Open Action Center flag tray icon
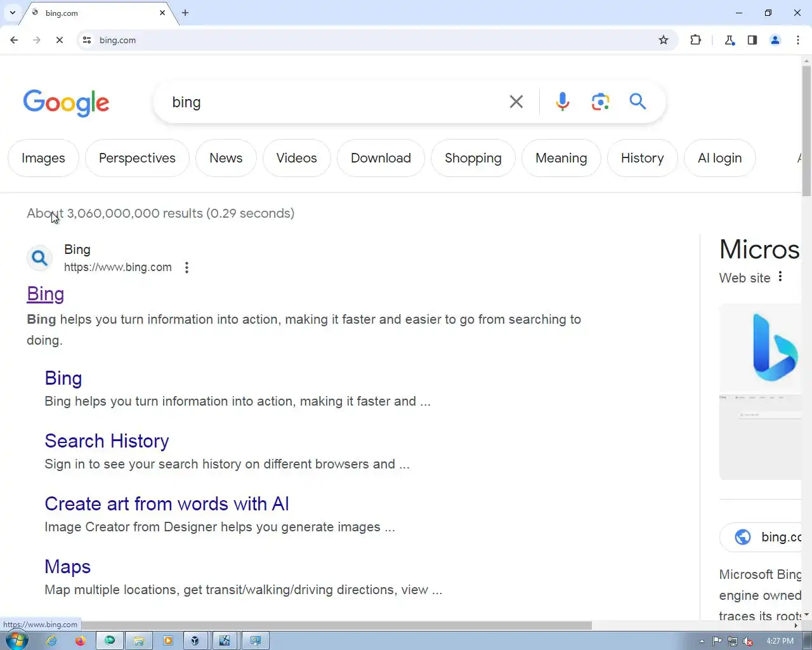Image resolution: width=812 pixels, height=650 pixels. [717, 641]
